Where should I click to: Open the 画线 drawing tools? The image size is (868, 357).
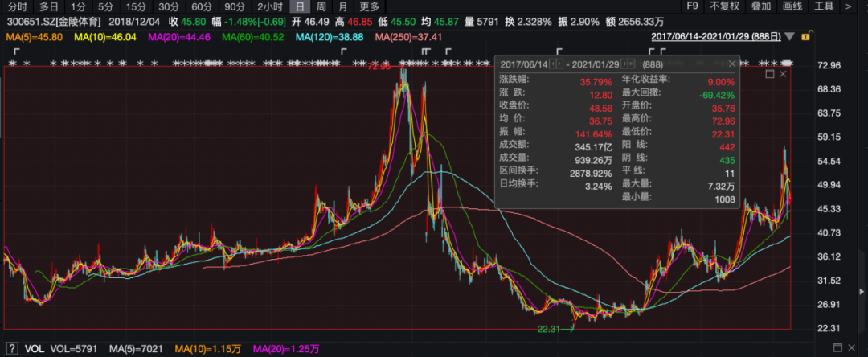792,6
